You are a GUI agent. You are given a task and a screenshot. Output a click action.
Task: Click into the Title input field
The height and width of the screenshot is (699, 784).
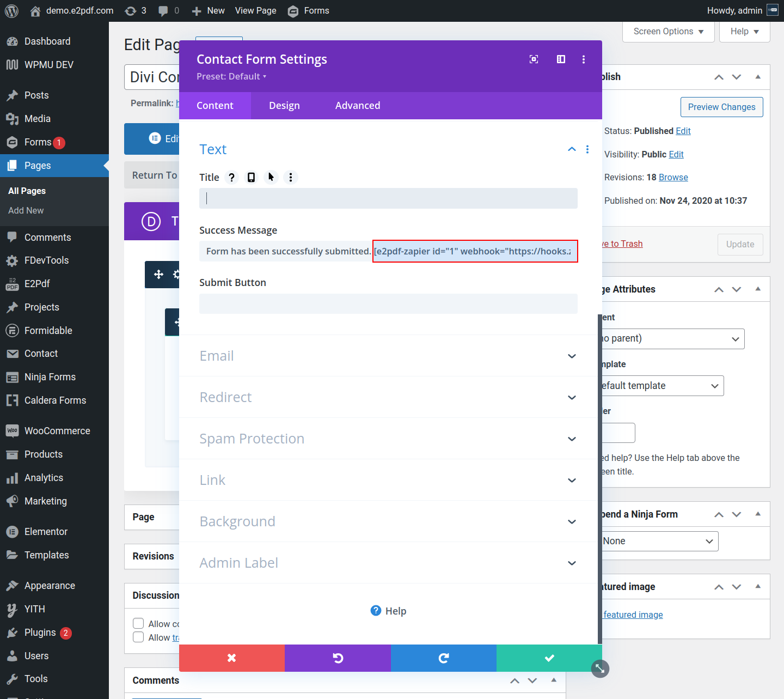click(x=388, y=198)
